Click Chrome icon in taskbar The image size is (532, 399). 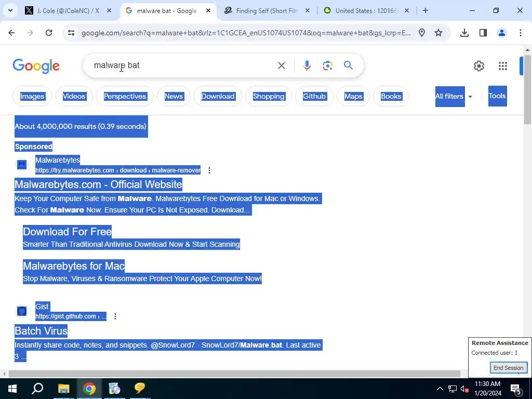pos(89,389)
